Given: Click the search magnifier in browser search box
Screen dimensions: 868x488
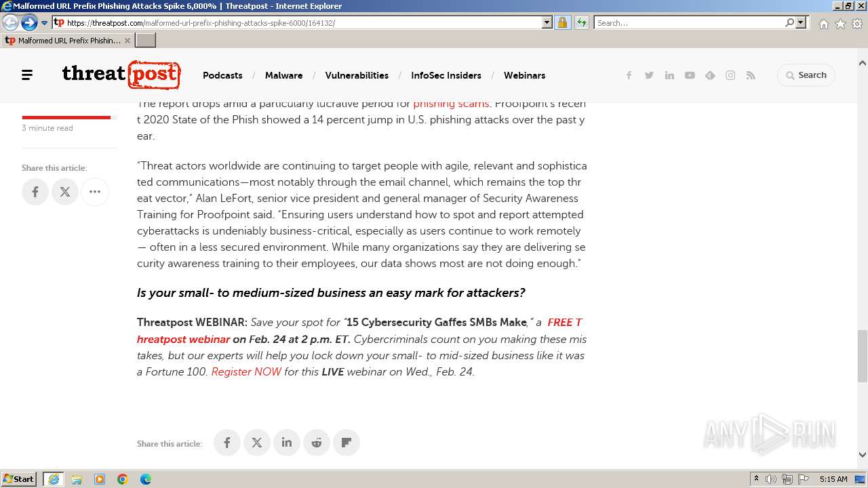Looking at the screenshot, I should 789,22.
